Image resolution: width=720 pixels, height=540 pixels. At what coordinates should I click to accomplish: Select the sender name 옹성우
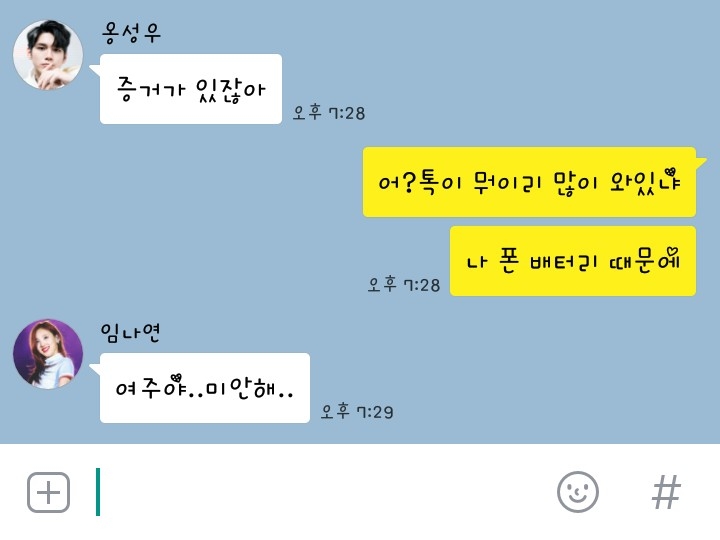coord(131,33)
